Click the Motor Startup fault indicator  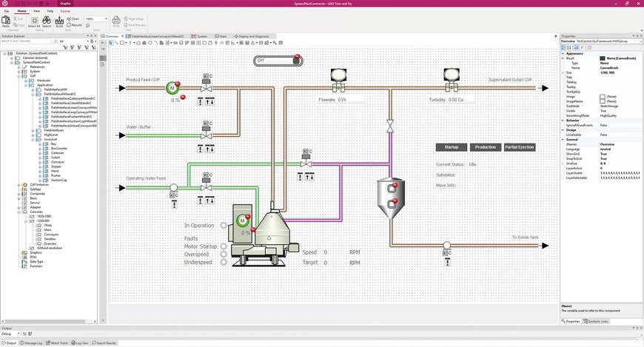coord(224,246)
